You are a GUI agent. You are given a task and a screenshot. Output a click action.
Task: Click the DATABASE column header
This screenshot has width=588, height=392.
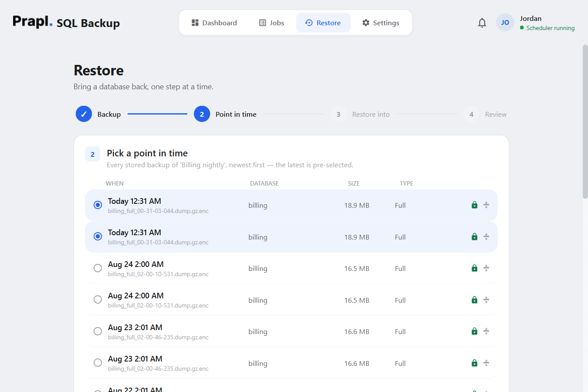tap(264, 183)
